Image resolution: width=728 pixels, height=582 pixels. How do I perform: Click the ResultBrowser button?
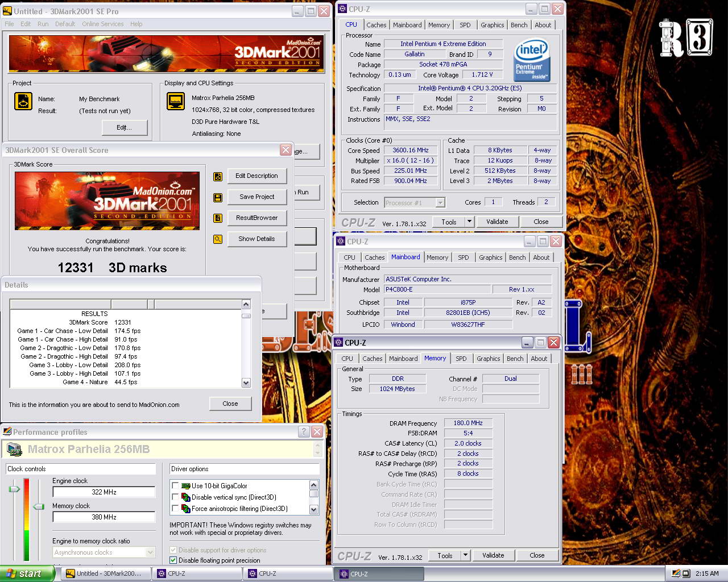(x=257, y=218)
